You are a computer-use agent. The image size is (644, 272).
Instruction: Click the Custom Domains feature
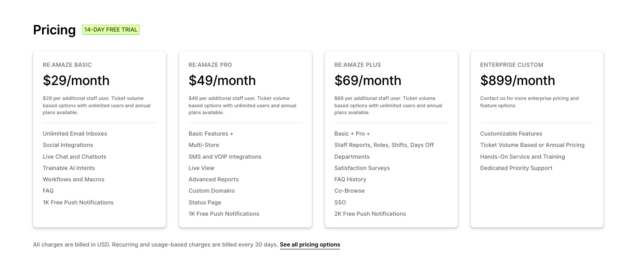point(211,191)
